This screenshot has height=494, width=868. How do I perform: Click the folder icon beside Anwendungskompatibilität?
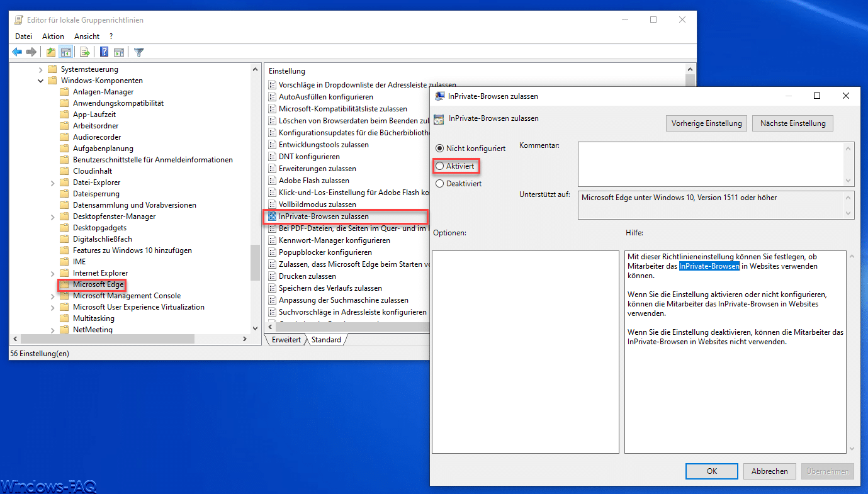click(64, 103)
